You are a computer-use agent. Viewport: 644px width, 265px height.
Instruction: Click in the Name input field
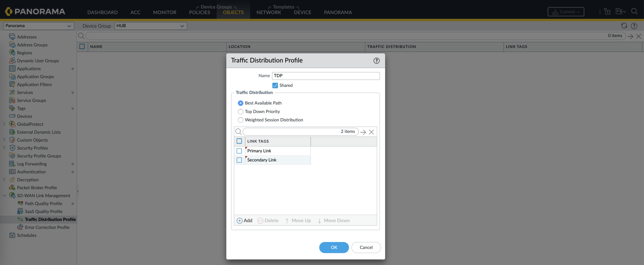point(326,76)
